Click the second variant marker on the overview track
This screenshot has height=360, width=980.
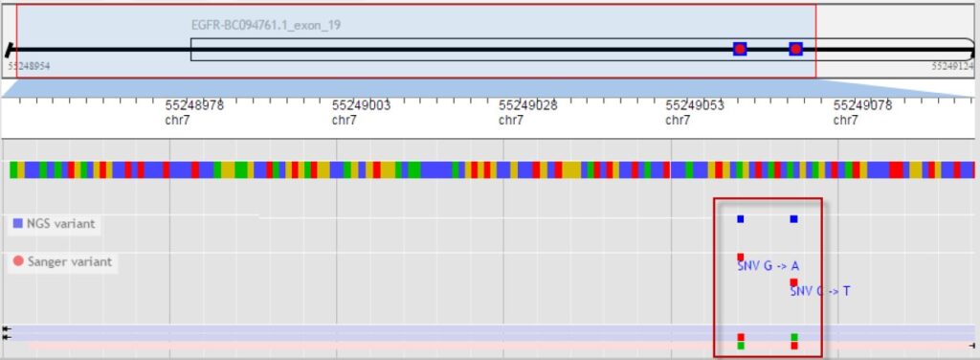pyautogui.click(x=795, y=49)
